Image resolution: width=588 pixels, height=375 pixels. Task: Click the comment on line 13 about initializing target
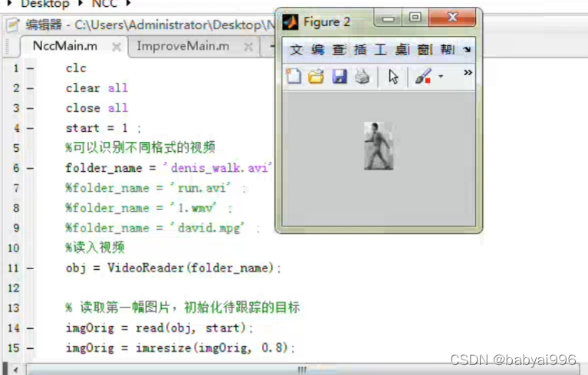[x=182, y=308]
